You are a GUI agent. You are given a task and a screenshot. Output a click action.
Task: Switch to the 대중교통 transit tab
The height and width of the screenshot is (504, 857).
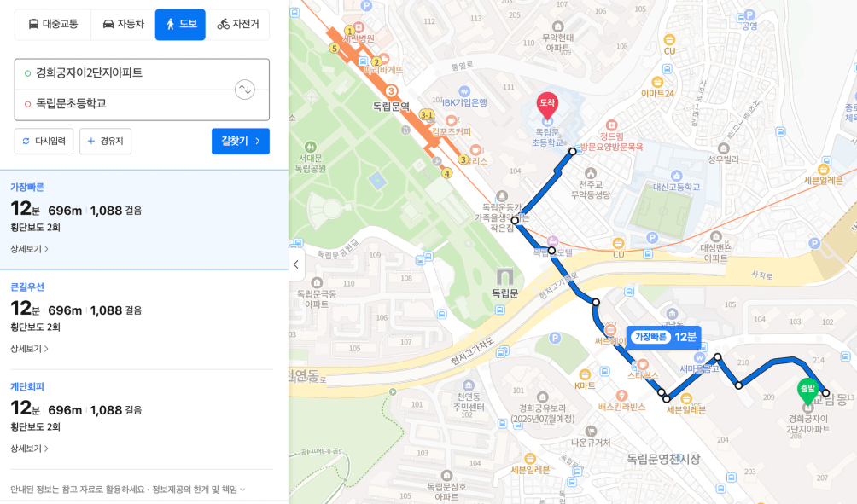(52, 24)
